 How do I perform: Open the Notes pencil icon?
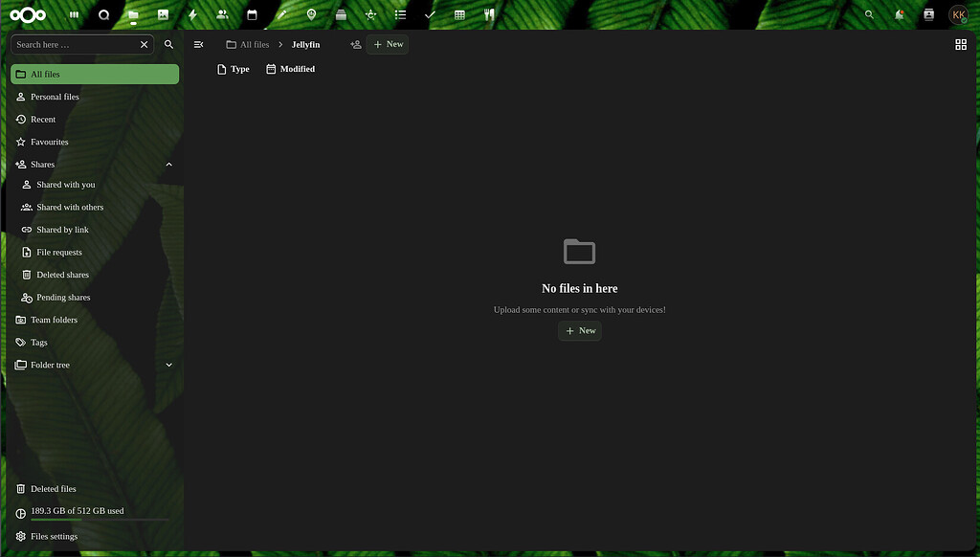(x=282, y=15)
